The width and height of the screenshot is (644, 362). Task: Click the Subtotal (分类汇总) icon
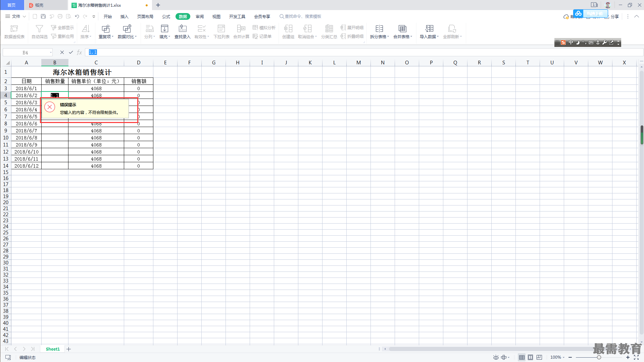click(329, 32)
